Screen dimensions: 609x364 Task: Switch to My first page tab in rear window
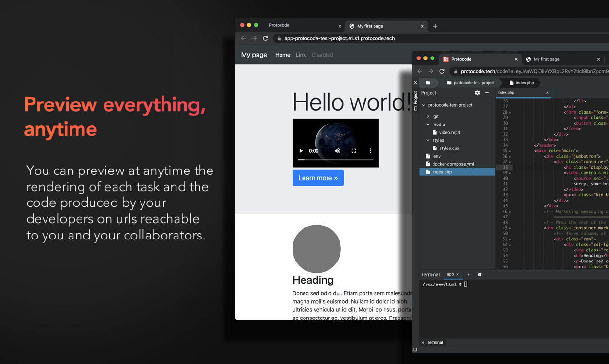pyautogui.click(x=386, y=26)
